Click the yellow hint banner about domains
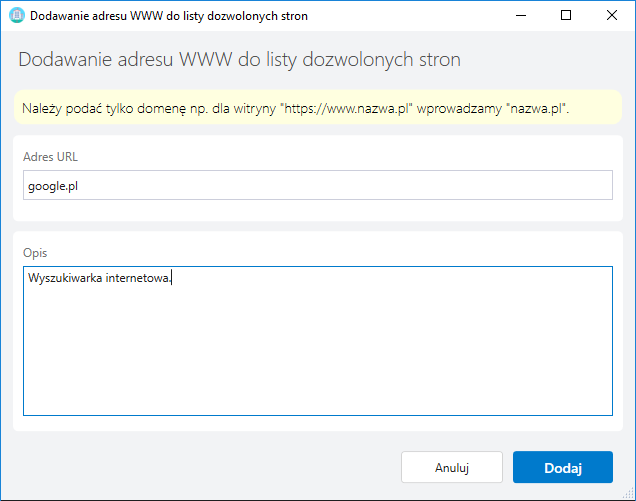The height and width of the screenshot is (501, 636). coord(318,107)
